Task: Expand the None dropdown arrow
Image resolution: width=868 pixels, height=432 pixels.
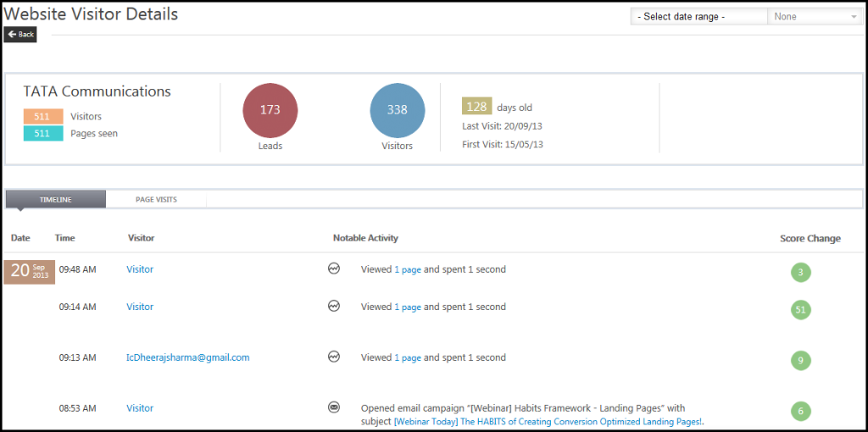Action: [x=853, y=17]
